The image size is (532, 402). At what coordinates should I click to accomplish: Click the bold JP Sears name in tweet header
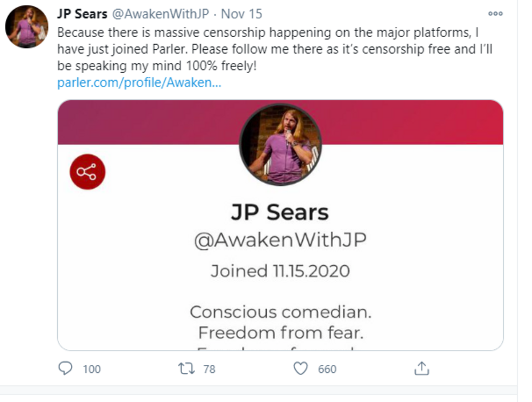(82, 14)
